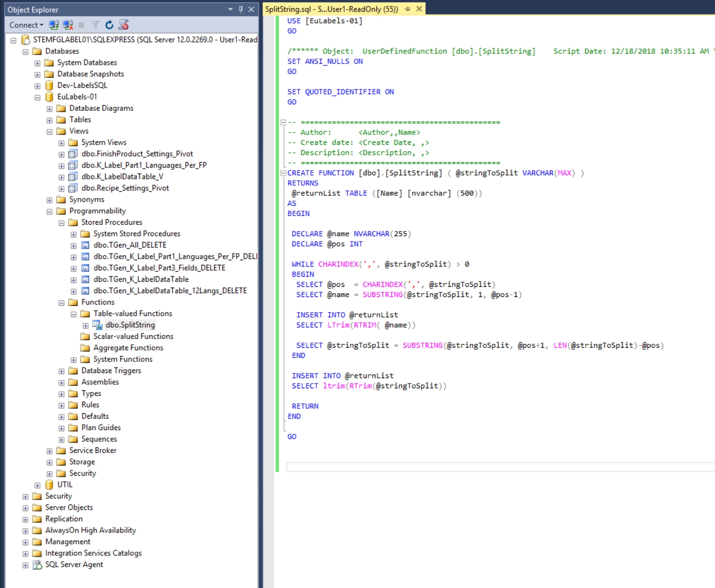Click the Disconnect server icon
The height and width of the screenshot is (588, 715).
pyautogui.click(x=68, y=25)
